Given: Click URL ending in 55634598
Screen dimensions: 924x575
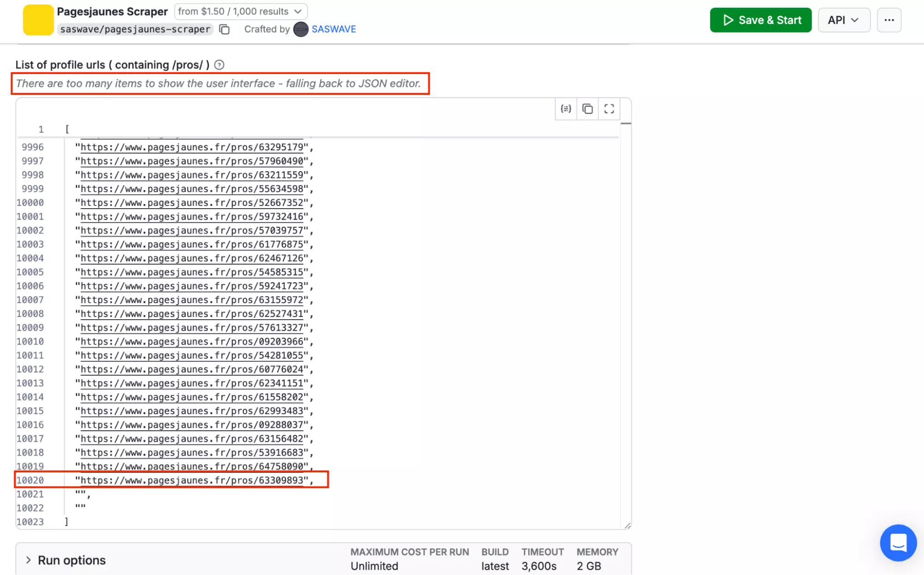Looking at the screenshot, I should click(192, 189).
